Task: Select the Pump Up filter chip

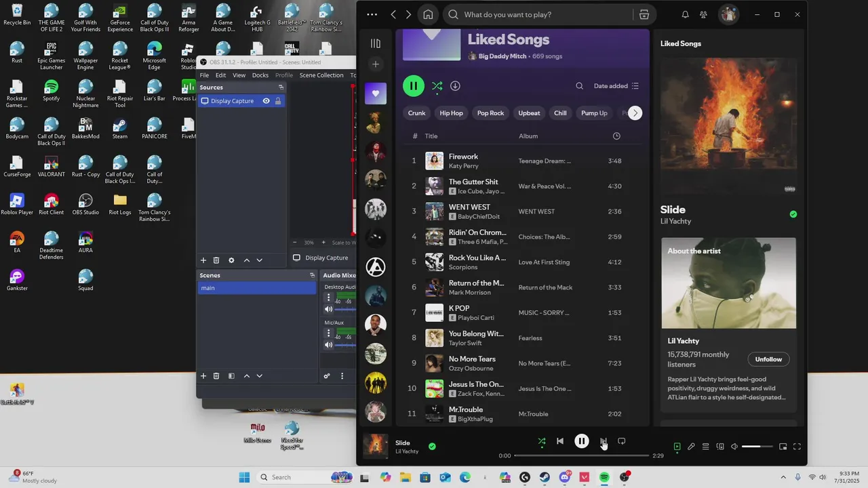Action: pyautogui.click(x=594, y=113)
